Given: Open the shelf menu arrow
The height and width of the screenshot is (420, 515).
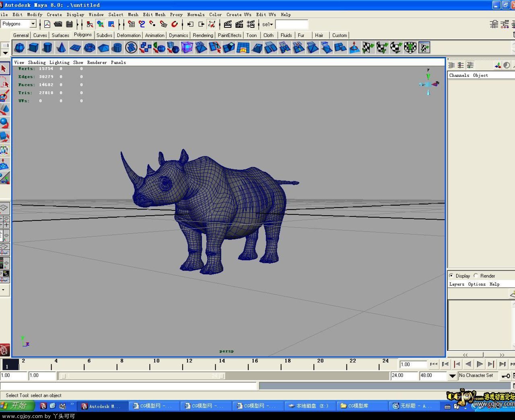Looking at the screenshot, I should pos(5,53).
